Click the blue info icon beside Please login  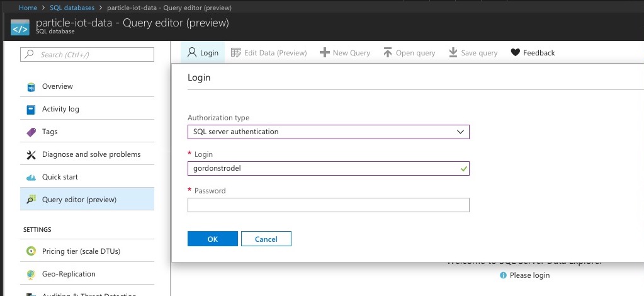503,275
